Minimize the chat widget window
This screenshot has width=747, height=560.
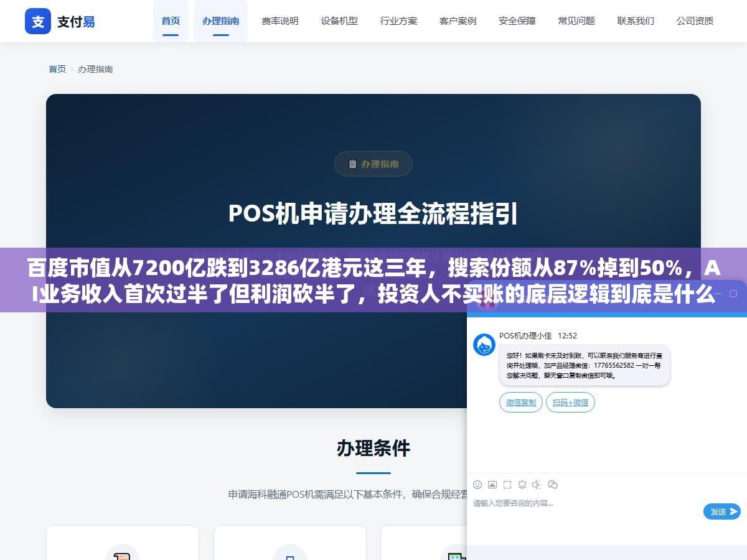718,294
